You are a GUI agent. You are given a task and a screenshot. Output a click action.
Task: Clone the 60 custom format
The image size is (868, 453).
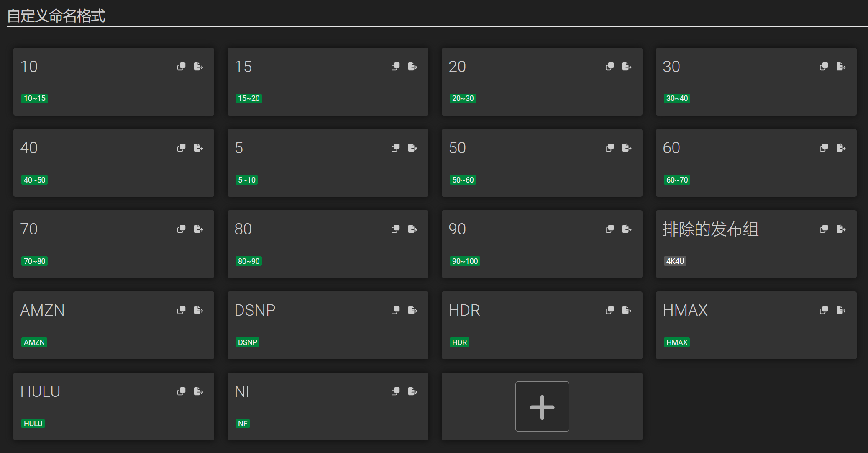824,148
